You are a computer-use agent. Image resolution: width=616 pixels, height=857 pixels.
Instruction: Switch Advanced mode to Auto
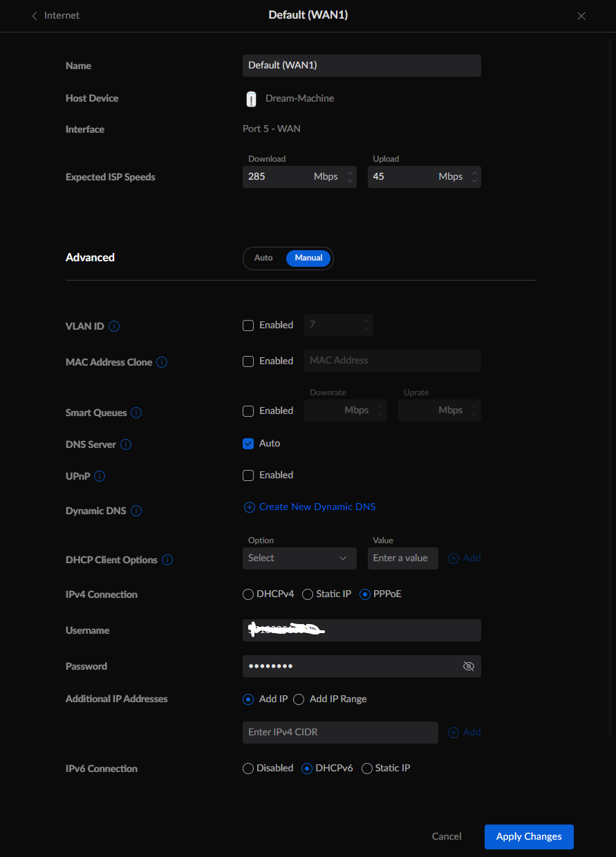[x=263, y=258]
